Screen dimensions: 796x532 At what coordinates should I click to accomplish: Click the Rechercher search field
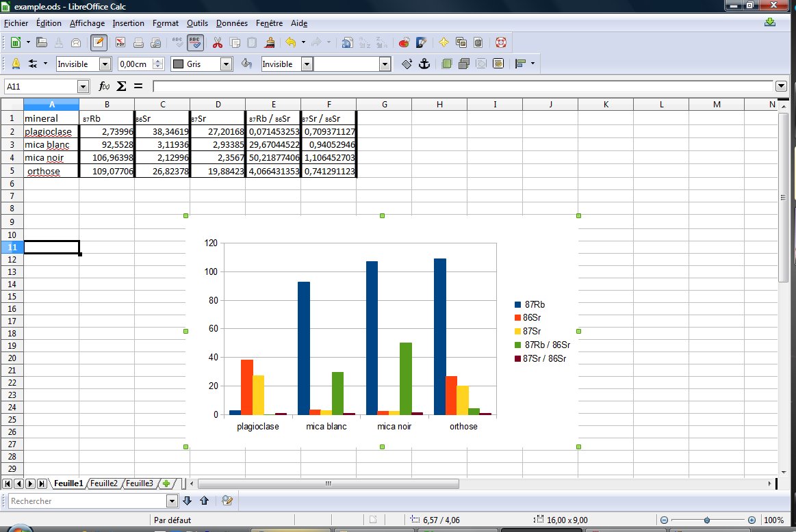(88, 501)
